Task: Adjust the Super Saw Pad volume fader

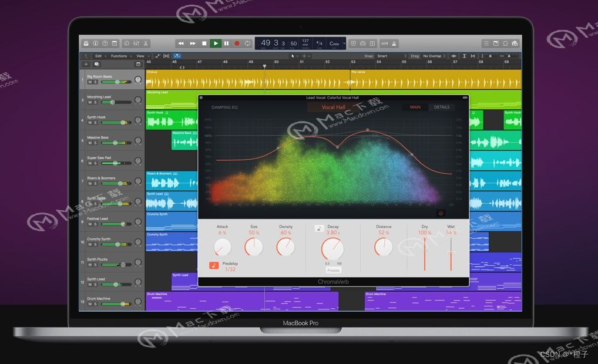Action: click(116, 163)
